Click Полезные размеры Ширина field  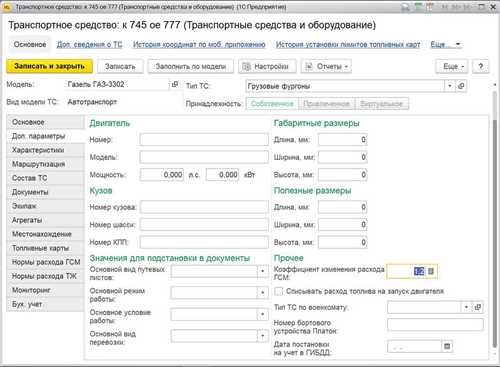[343, 225]
